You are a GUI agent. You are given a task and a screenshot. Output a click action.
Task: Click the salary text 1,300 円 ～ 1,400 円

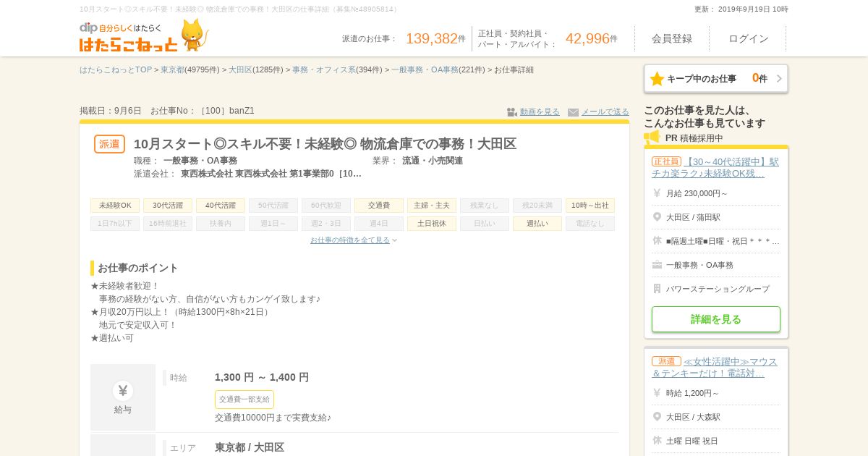(262, 377)
